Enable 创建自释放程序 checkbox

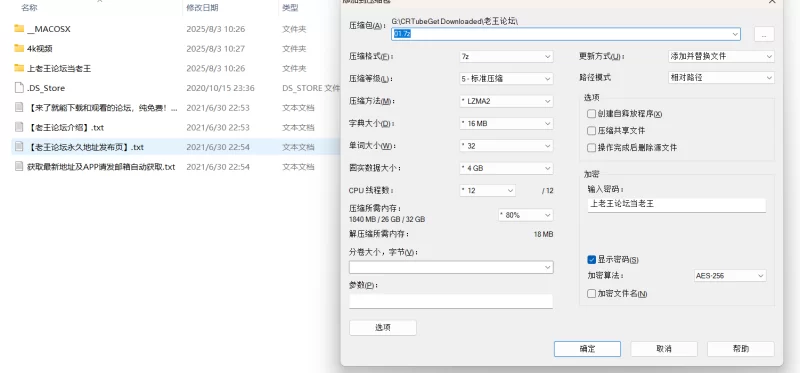coord(591,114)
